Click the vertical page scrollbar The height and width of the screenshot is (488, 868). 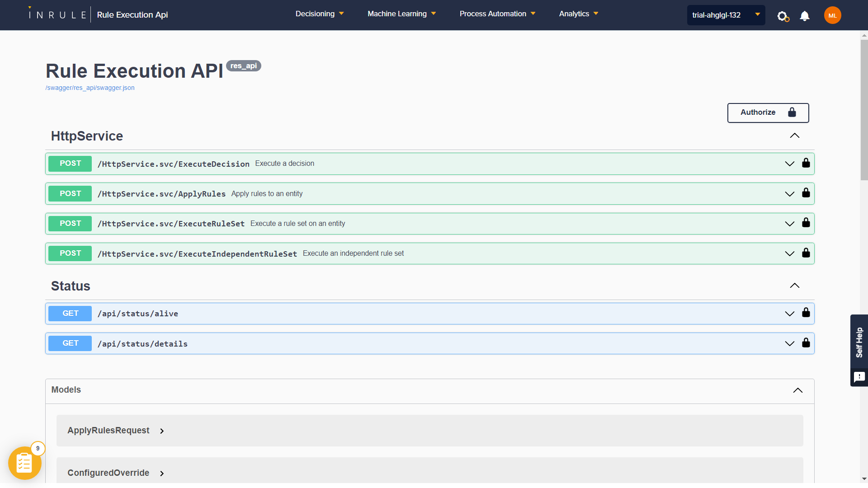(x=864, y=110)
